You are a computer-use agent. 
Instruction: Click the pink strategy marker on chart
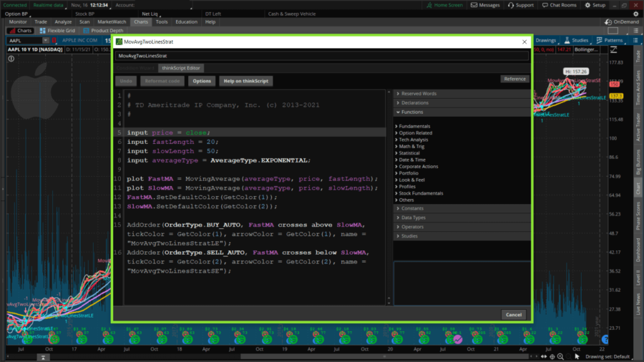click(458, 339)
